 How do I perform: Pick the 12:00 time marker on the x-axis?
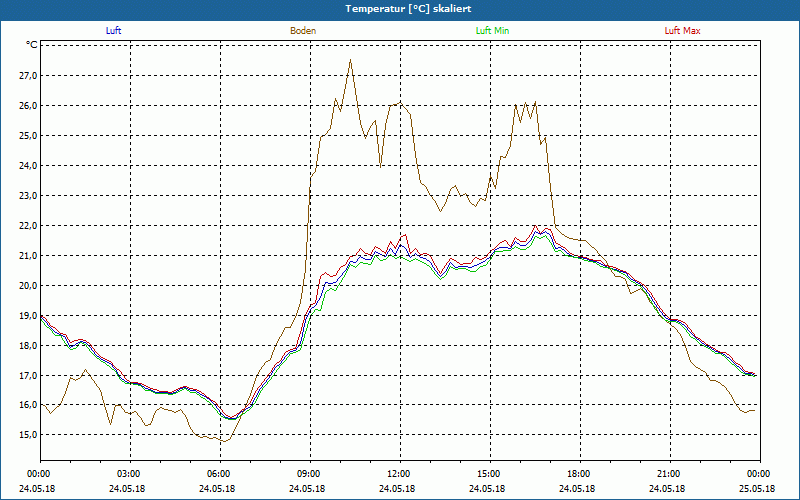(400, 474)
